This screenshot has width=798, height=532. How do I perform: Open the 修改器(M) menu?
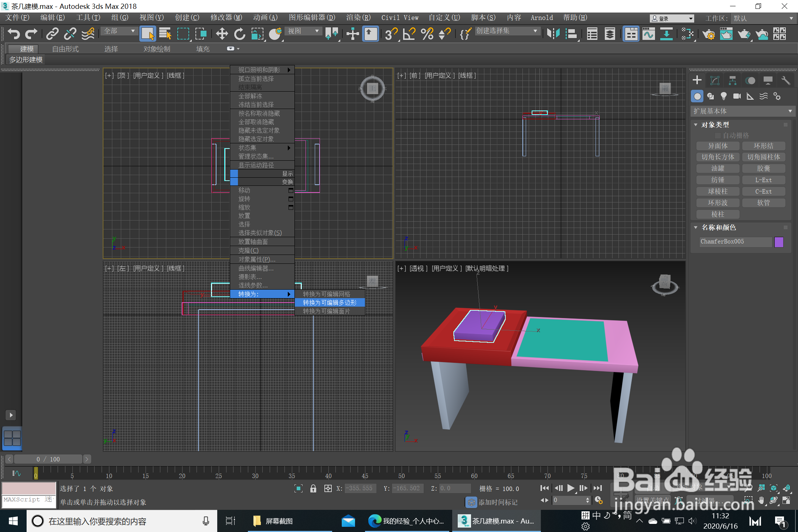(x=226, y=18)
